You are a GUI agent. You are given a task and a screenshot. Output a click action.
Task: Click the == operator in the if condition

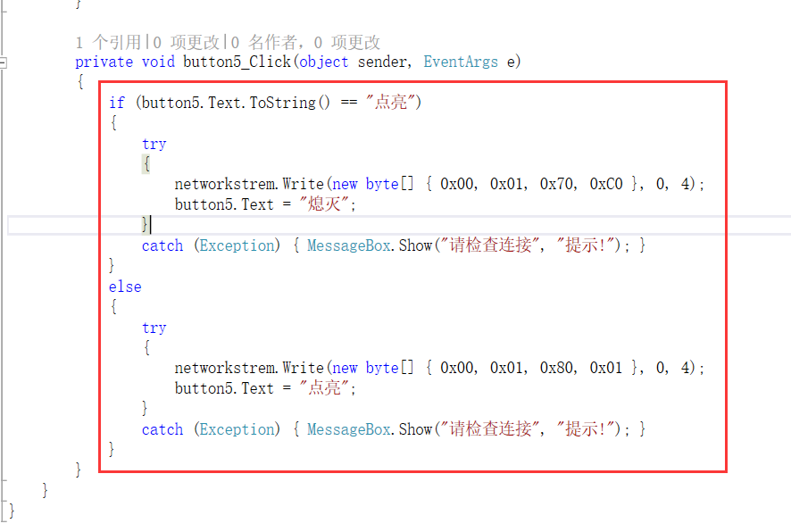pyautogui.click(x=348, y=103)
